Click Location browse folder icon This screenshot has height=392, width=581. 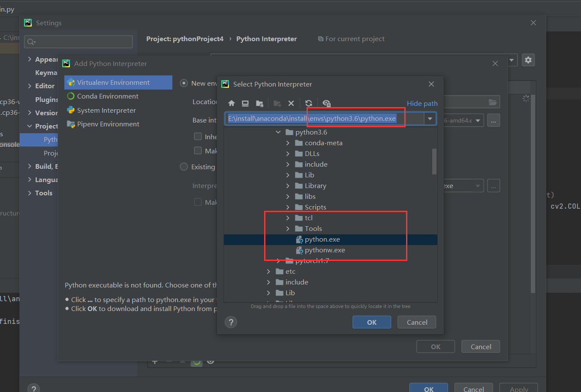click(493, 102)
